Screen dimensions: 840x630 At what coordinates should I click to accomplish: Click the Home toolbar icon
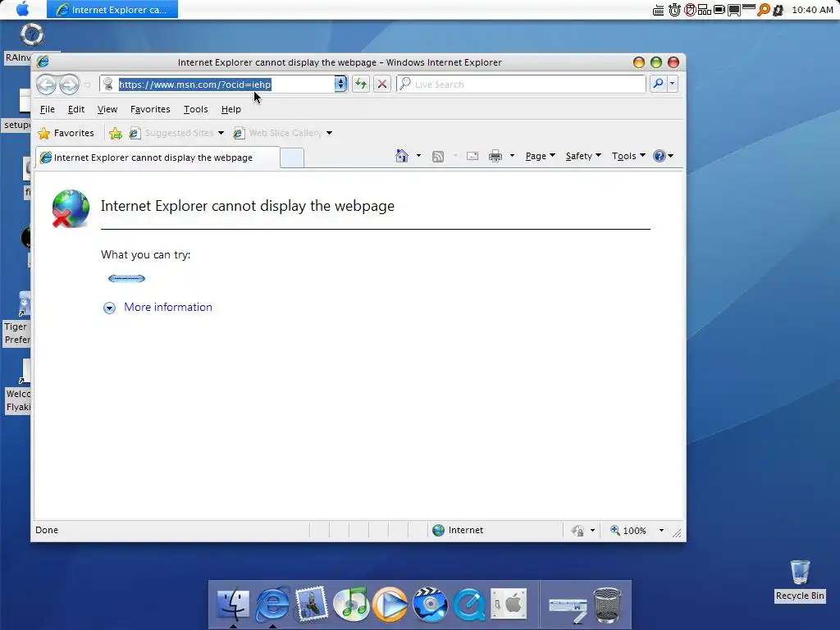[402, 156]
